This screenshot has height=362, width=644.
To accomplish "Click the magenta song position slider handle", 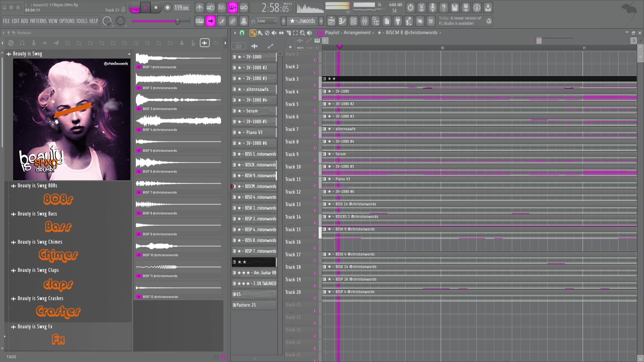I will click(177, 21).
